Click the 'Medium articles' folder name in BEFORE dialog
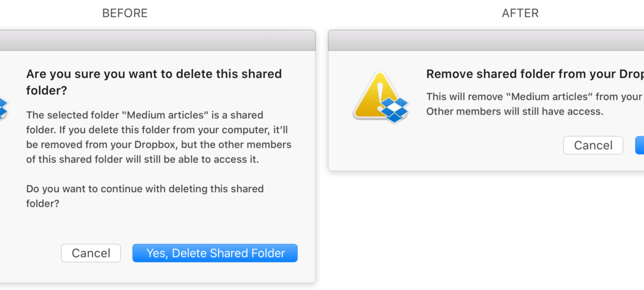This screenshot has height=290, width=644. click(x=168, y=115)
